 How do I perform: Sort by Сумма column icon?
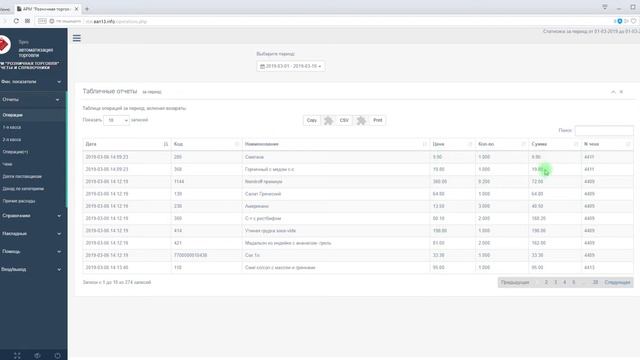(576, 144)
